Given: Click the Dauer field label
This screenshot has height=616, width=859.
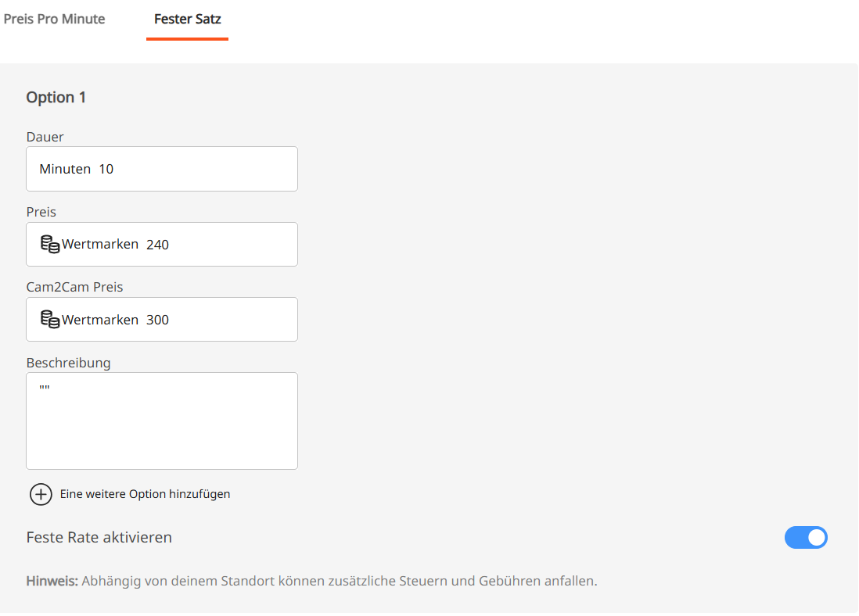Looking at the screenshot, I should (45, 137).
